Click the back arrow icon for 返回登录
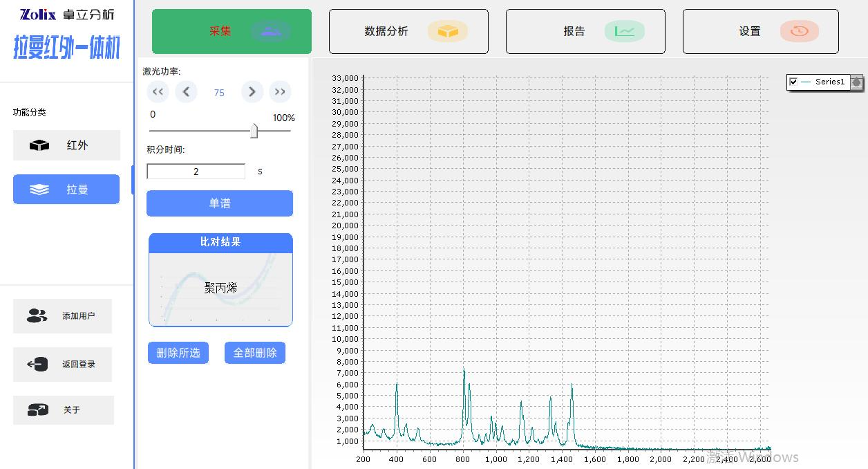868x469 pixels. click(x=37, y=365)
